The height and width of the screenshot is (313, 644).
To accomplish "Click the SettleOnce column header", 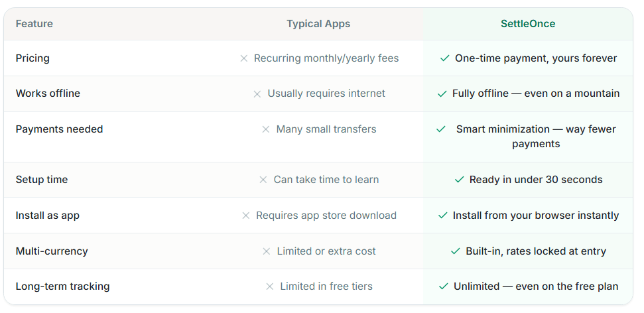I will coord(528,24).
